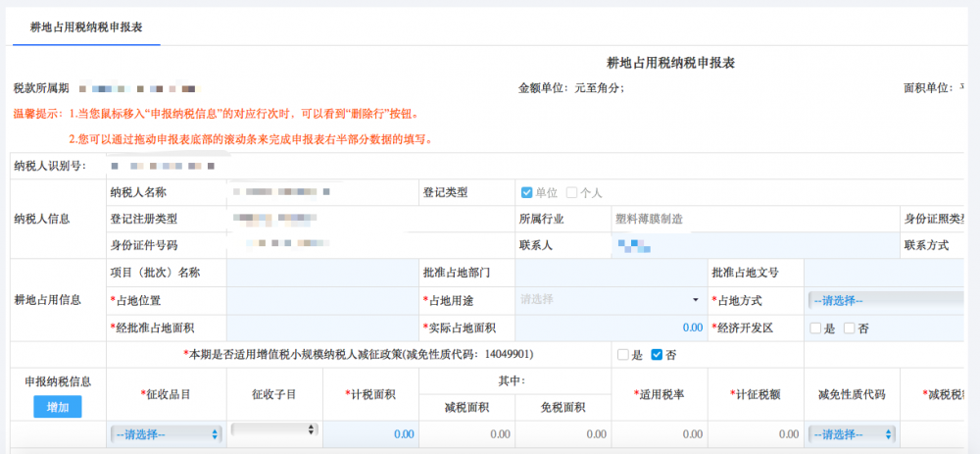Open the 征收子目 select box
Viewport: 980px width, 454px height.
(x=274, y=429)
